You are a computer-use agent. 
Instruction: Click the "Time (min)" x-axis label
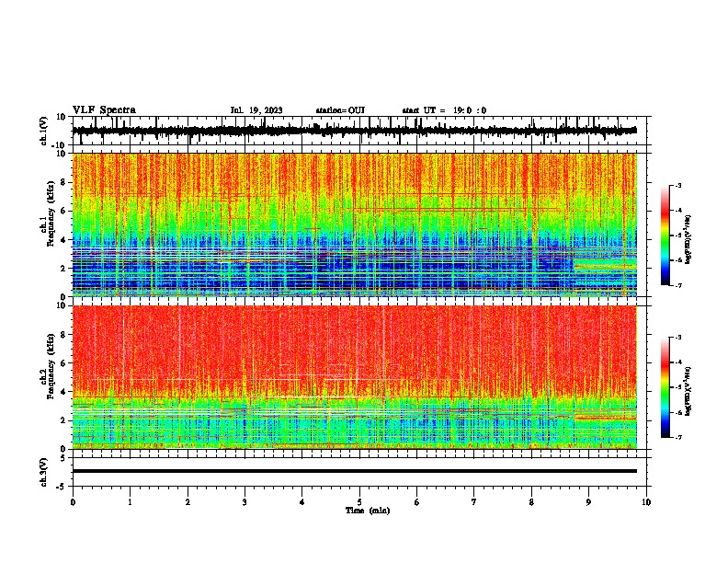tap(368, 511)
